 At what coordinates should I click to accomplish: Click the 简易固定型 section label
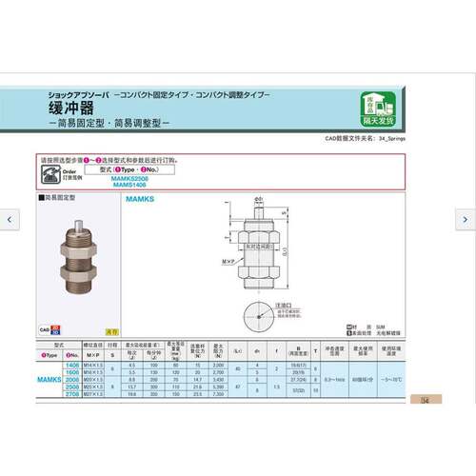coord(57,198)
